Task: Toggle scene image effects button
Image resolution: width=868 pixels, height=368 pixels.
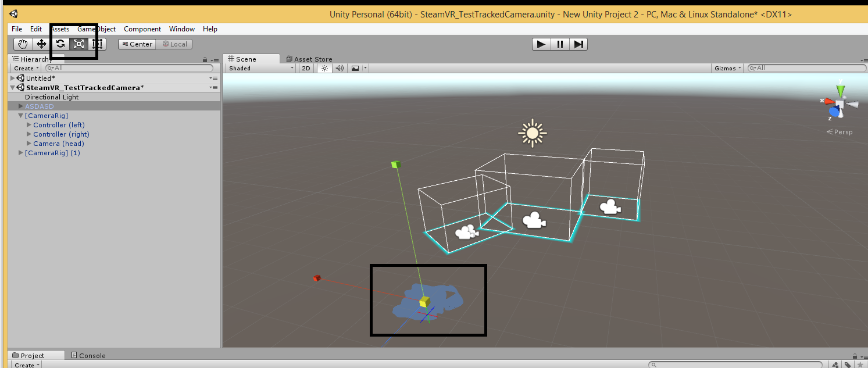Action: (355, 68)
